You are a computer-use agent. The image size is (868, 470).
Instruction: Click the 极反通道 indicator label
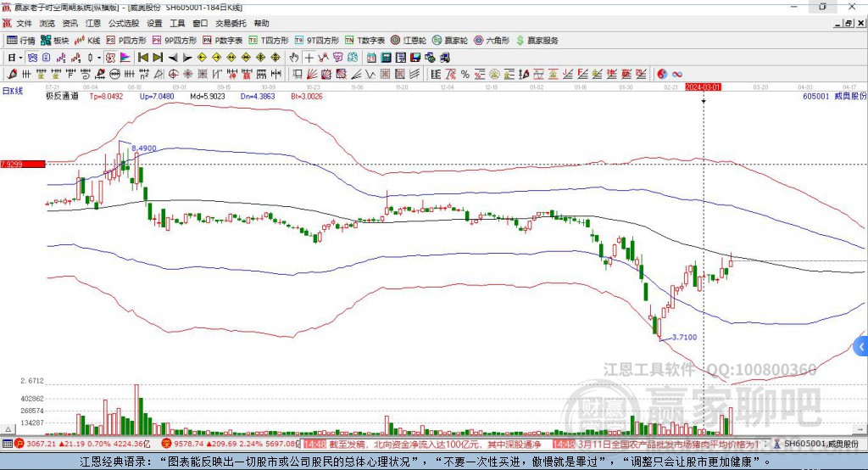(62, 96)
